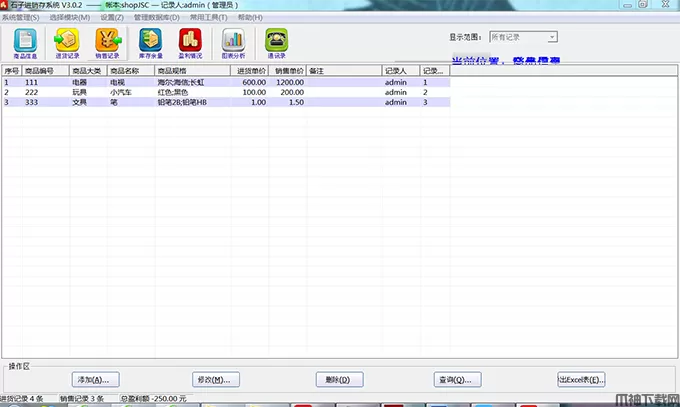Screen dimensions: 680x407
Task: Open the 销售记录 sales records icon
Action: [107, 42]
